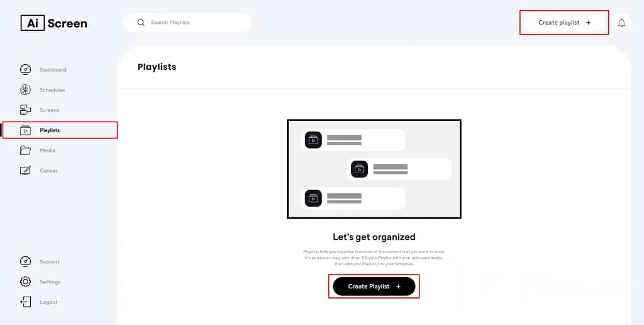Screen dimensions: 644x325
Task: Click the Ai Screen logo
Action: (x=54, y=23)
